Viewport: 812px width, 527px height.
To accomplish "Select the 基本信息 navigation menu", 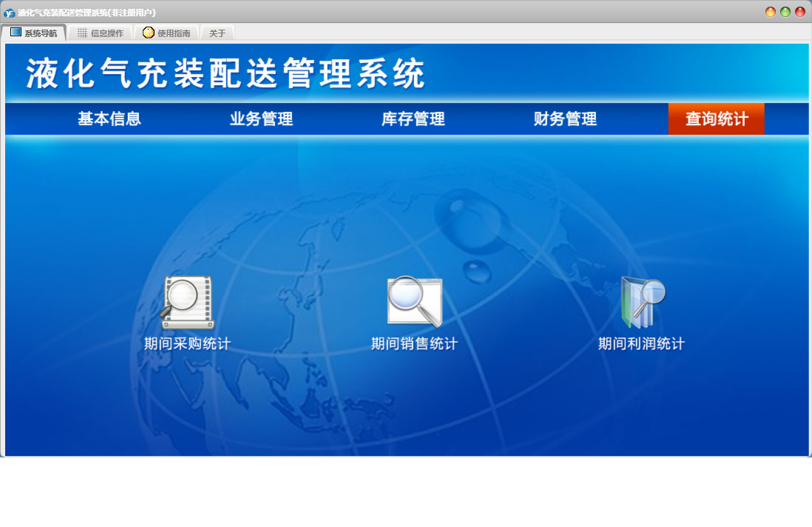I will click(x=109, y=118).
